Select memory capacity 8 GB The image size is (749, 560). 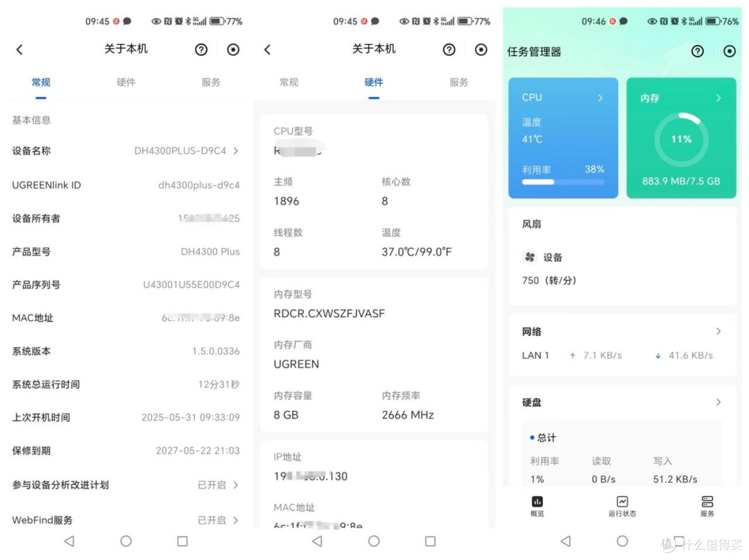pos(286,415)
